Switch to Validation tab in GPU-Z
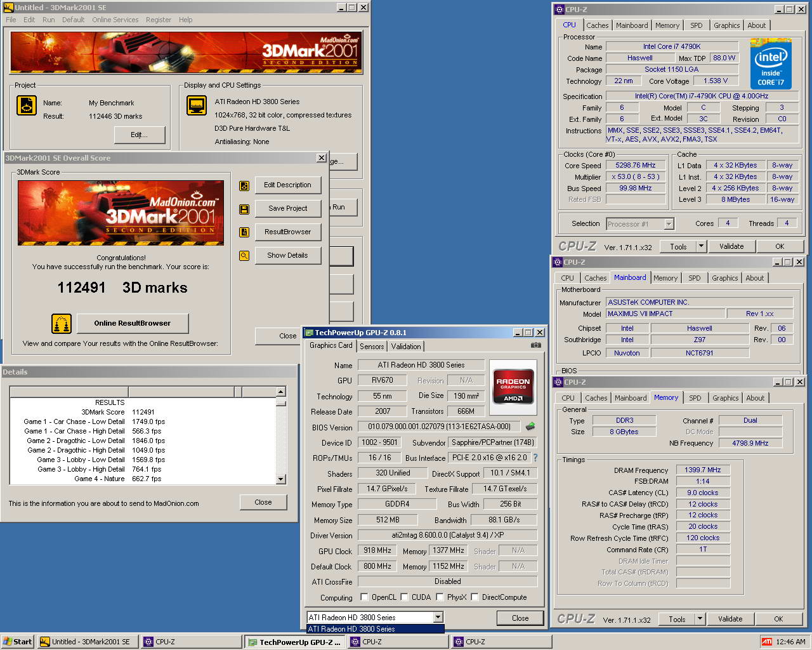 point(405,347)
